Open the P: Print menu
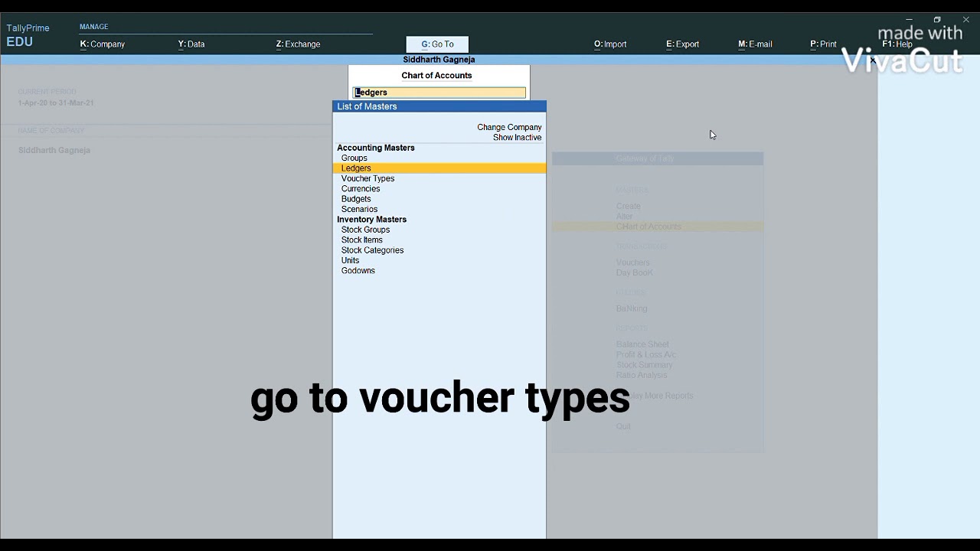 [x=823, y=44]
